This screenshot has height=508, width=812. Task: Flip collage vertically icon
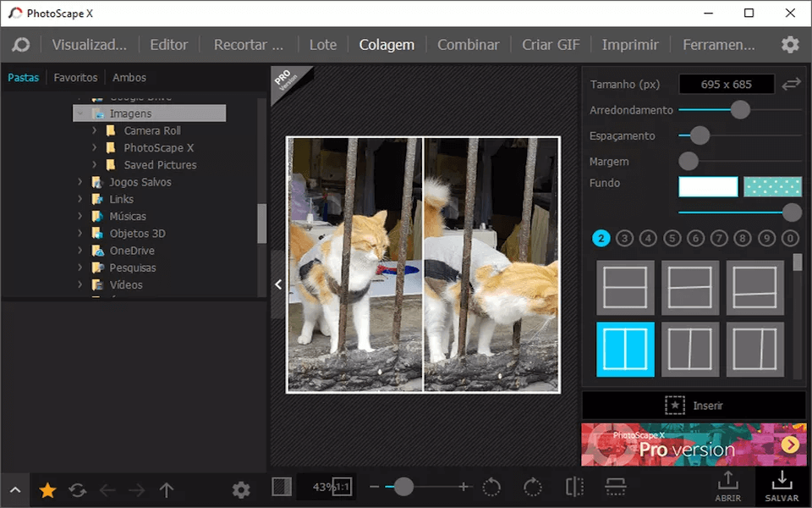(x=615, y=487)
